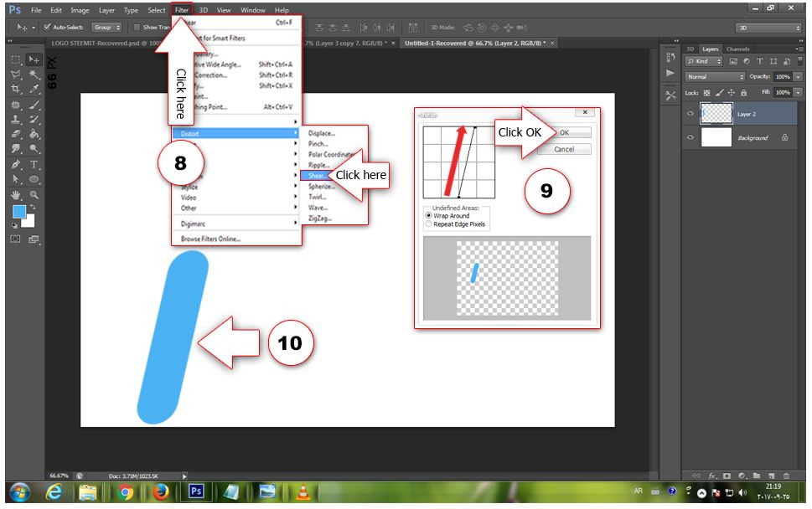The image size is (812, 509).
Task: Select Wrap Around option
Action: pos(429,215)
